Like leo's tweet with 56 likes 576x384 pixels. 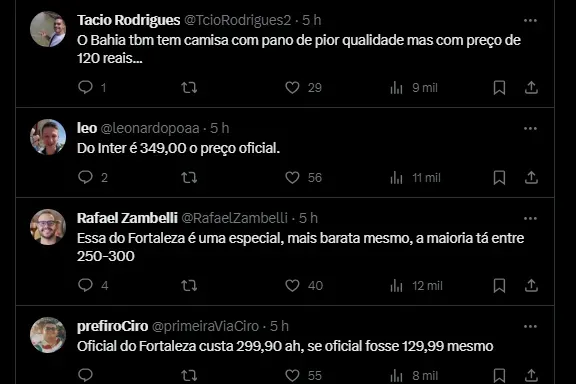coord(292,177)
